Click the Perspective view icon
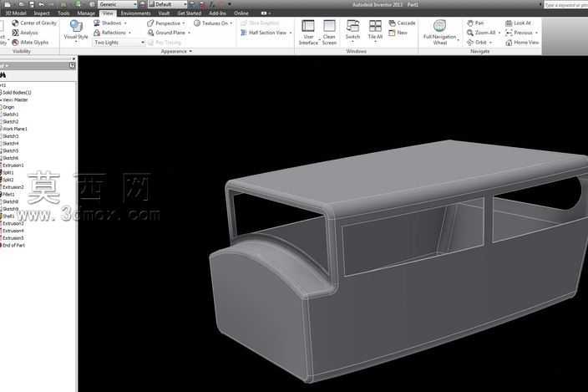This screenshot has height=392, width=588. click(x=150, y=23)
